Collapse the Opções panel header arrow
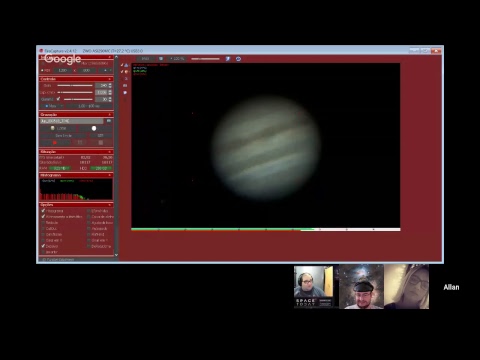The width and height of the screenshot is (480, 360). coord(110,205)
